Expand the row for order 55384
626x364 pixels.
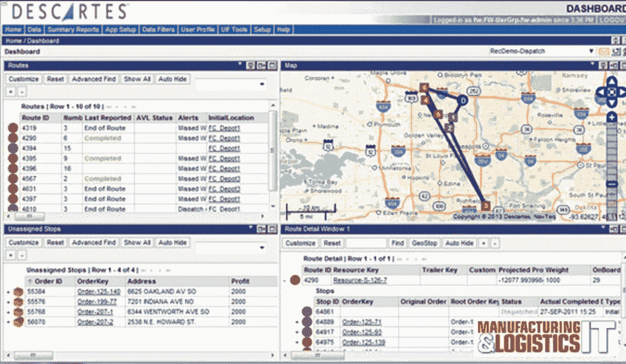(8, 292)
